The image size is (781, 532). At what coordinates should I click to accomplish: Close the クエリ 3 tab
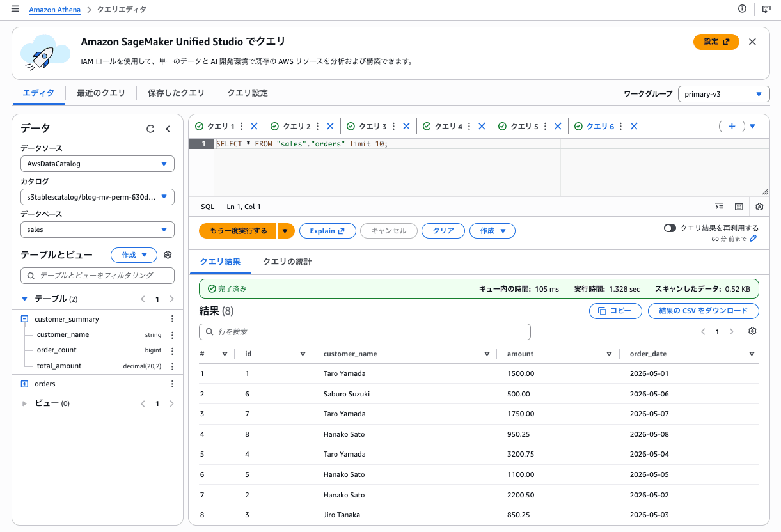pyautogui.click(x=406, y=126)
